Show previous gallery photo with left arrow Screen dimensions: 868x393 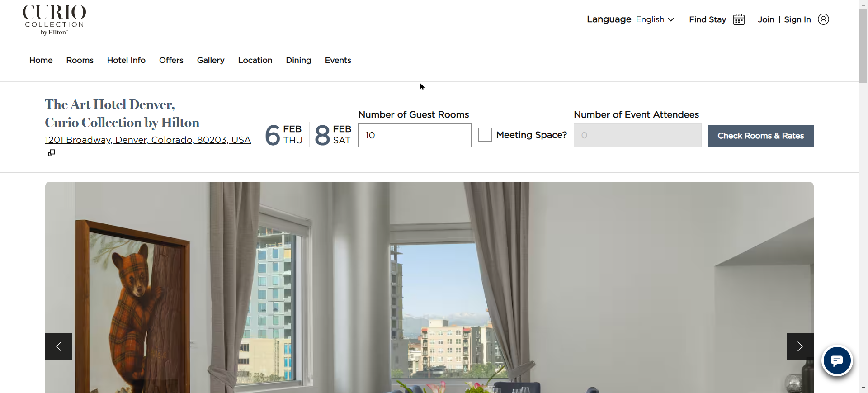coord(59,346)
